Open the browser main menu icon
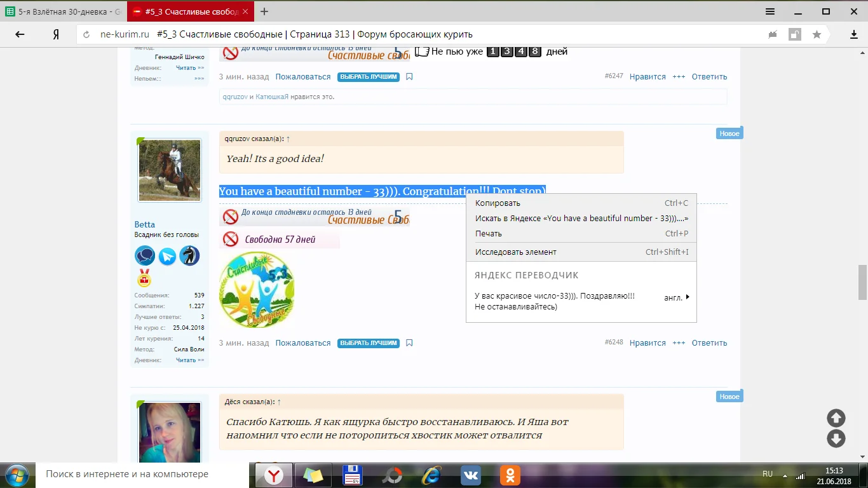The height and width of the screenshot is (488, 868). pyautogui.click(x=770, y=11)
